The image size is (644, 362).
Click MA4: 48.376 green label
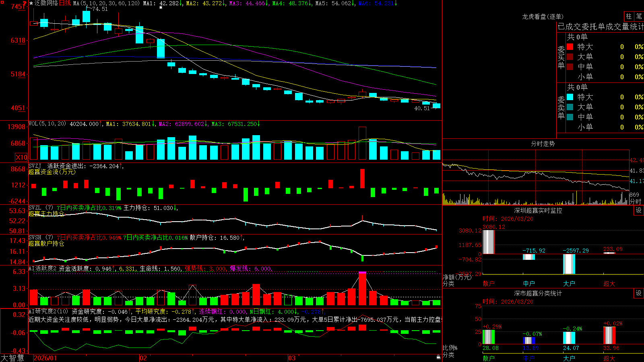pos(291,3)
